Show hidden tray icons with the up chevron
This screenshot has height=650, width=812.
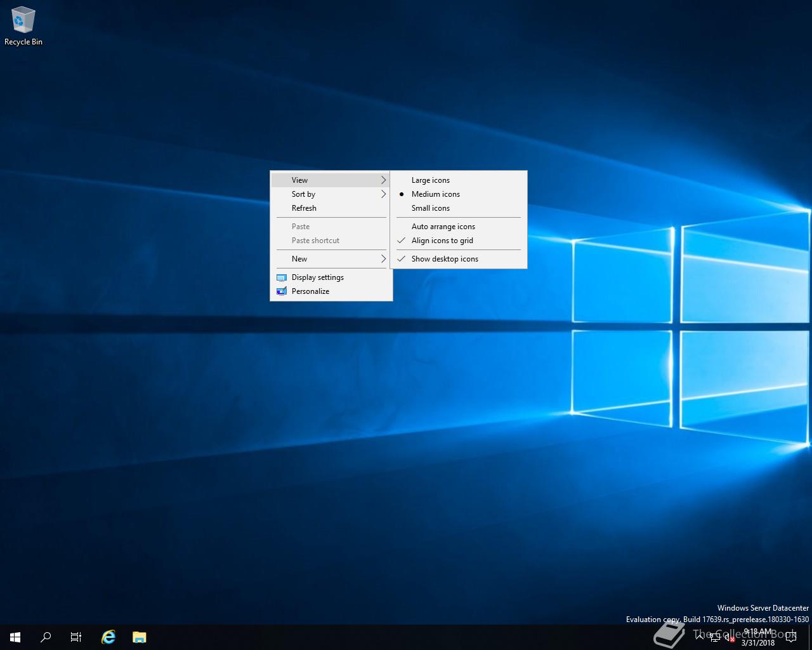(x=699, y=637)
